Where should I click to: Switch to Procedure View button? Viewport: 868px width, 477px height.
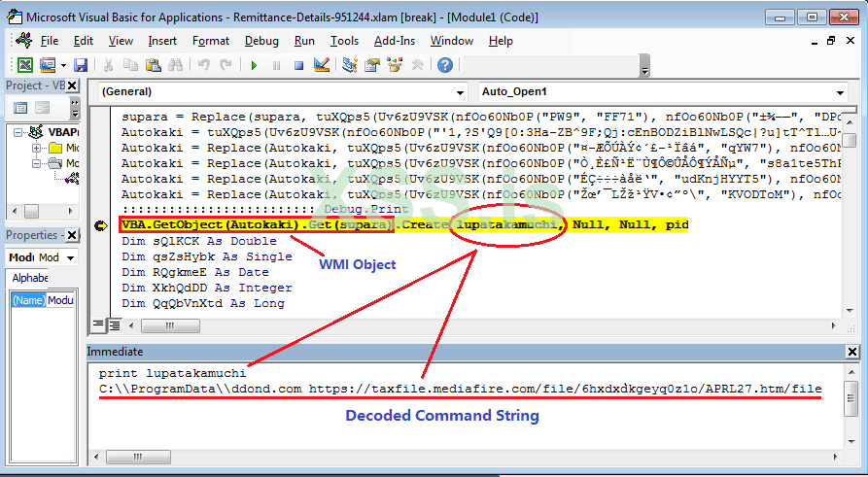[98, 325]
